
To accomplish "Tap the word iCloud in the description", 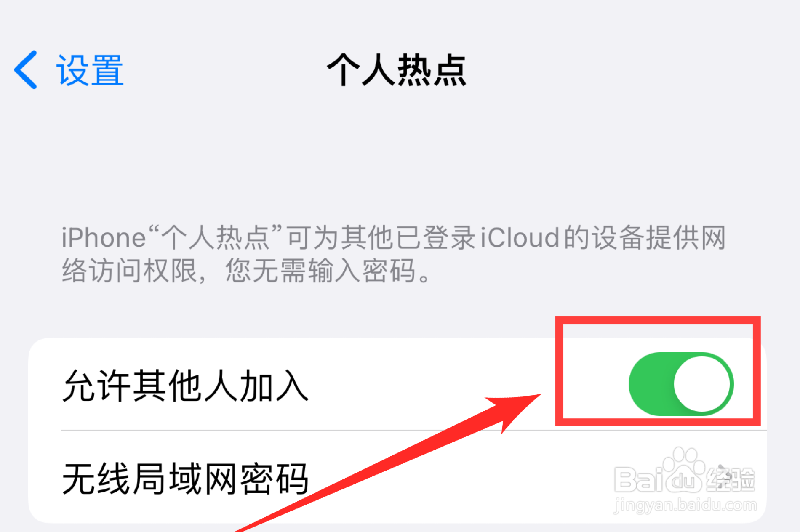I will pos(520,237).
